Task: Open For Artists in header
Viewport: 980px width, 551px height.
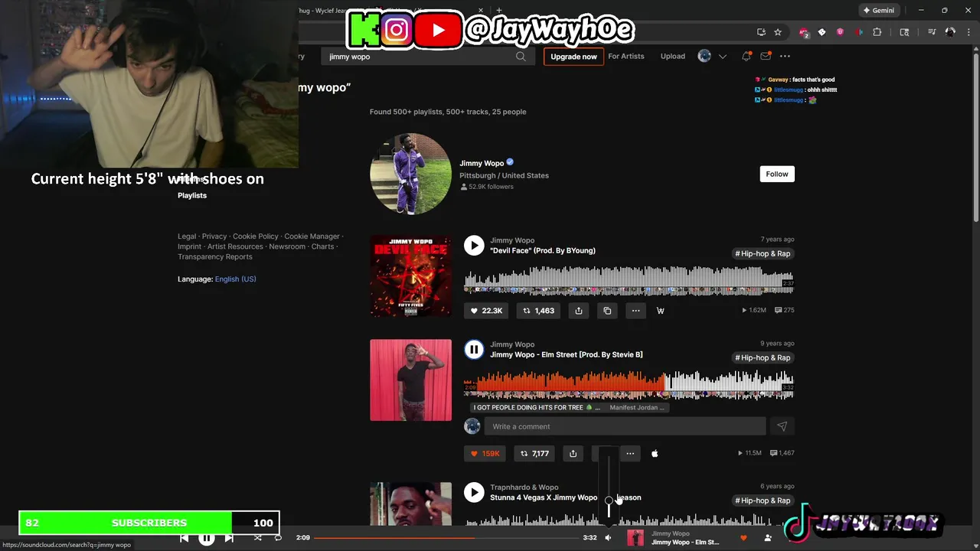Action: (626, 56)
